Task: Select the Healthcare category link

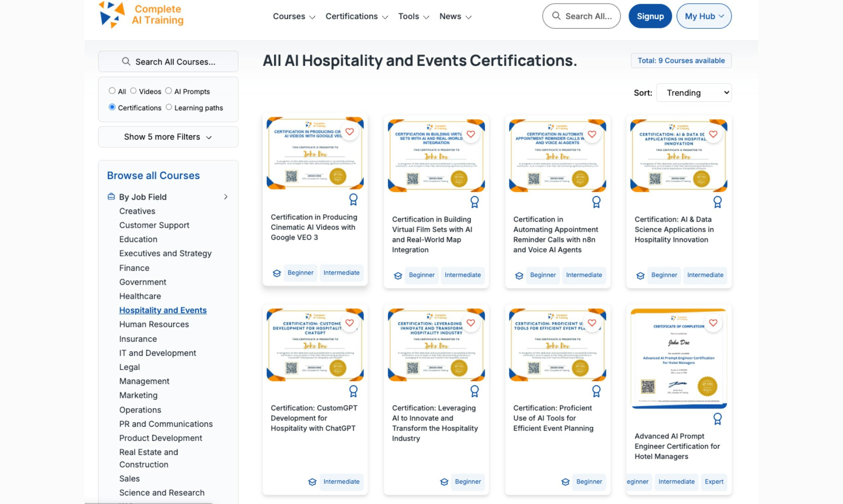Action: click(140, 296)
